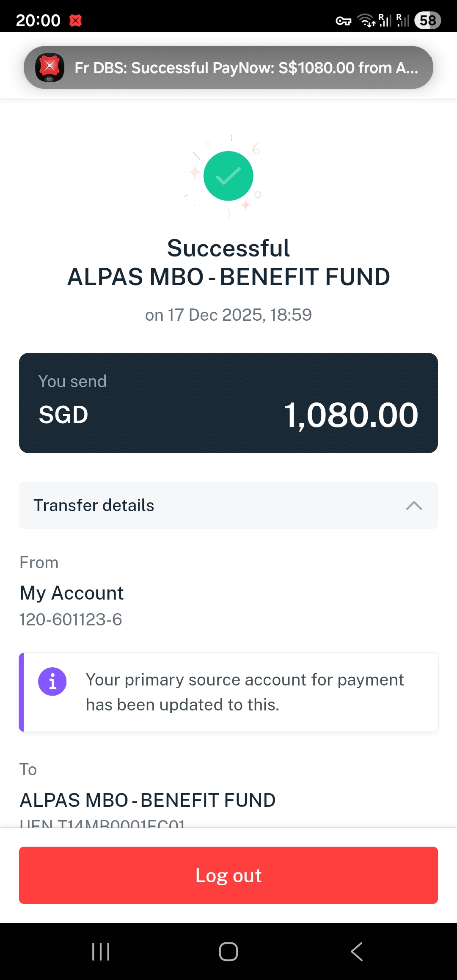Open Android recent apps navigation button
Image resolution: width=457 pixels, height=980 pixels.
pos(101,952)
